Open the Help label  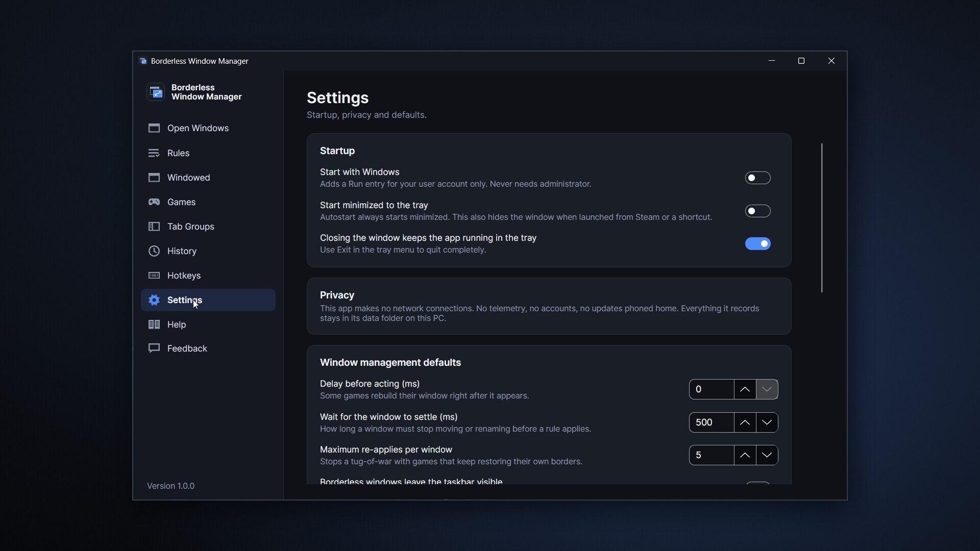[177, 324]
